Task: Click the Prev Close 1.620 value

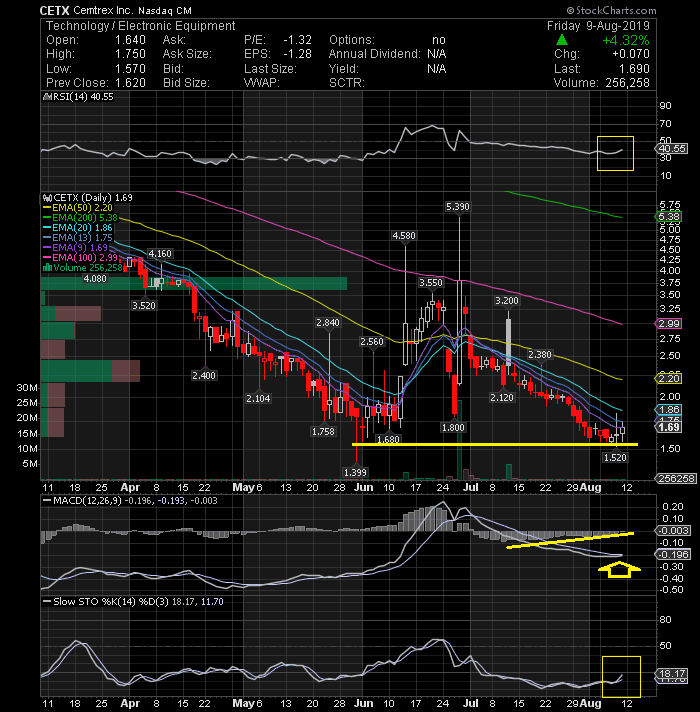Action: pyautogui.click(x=130, y=83)
